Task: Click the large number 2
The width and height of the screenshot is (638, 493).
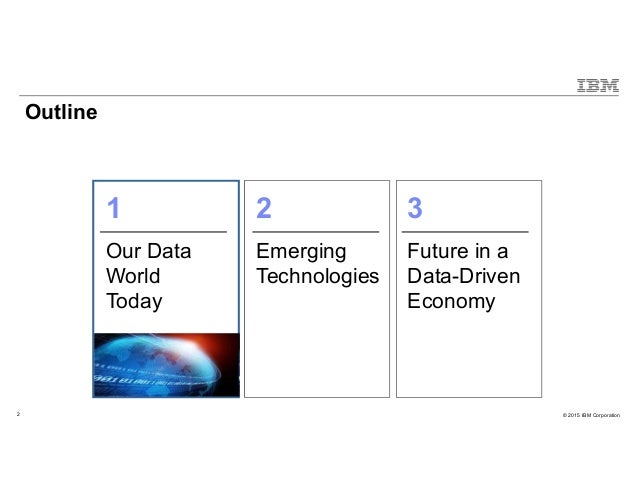Action: (264, 208)
